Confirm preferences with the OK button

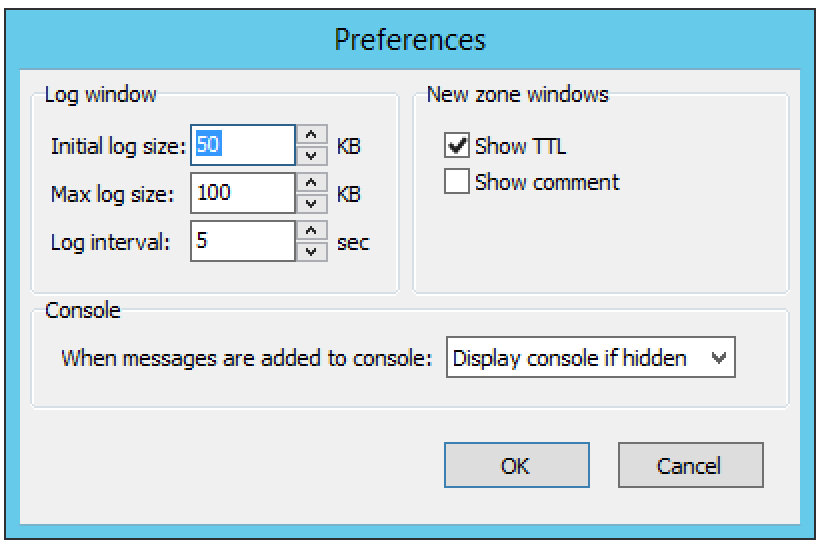(x=515, y=465)
